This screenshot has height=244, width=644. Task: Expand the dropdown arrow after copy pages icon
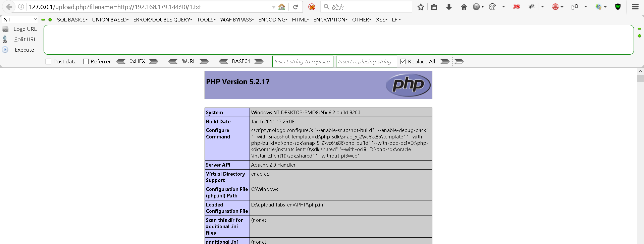(586, 7)
